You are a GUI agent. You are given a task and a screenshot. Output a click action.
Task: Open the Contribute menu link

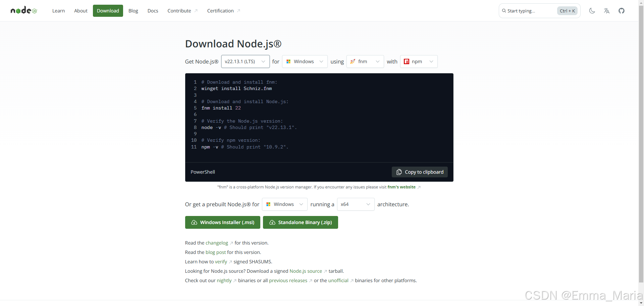pos(182,11)
